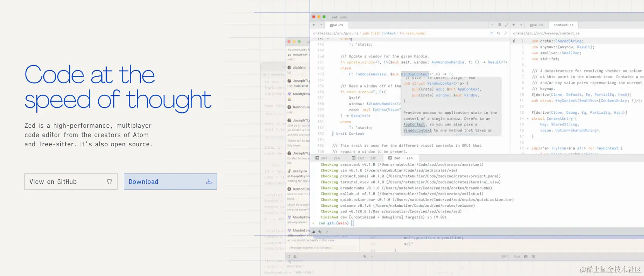
Task: Select the gpui.rs tab in the left pane
Action: point(336,25)
